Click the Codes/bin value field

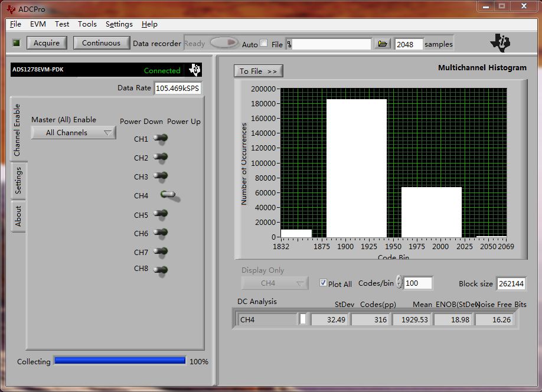pos(417,283)
